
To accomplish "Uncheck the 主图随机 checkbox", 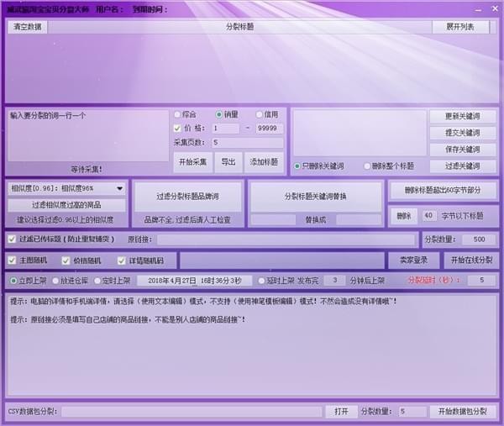I will point(12,260).
